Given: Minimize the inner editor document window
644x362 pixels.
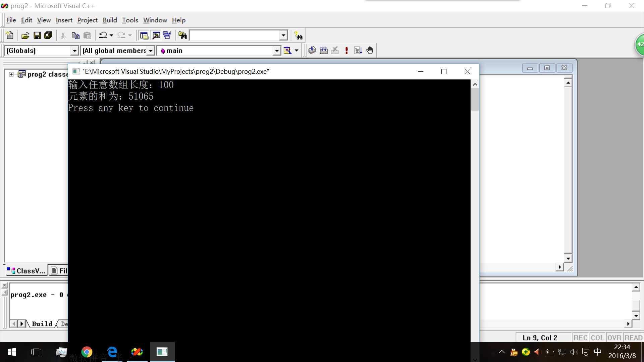Looking at the screenshot, I should click(530, 68).
